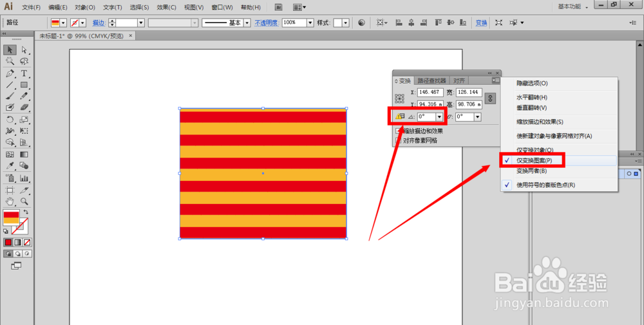The width and height of the screenshot is (644, 325).
Task: Select the Lasso tool
Action: (24, 61)
